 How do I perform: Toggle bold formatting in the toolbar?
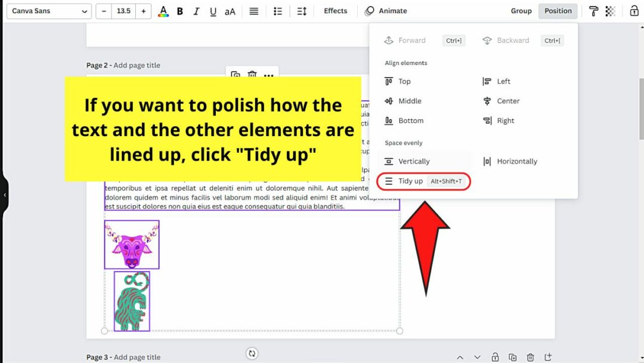tap(180, 11)
